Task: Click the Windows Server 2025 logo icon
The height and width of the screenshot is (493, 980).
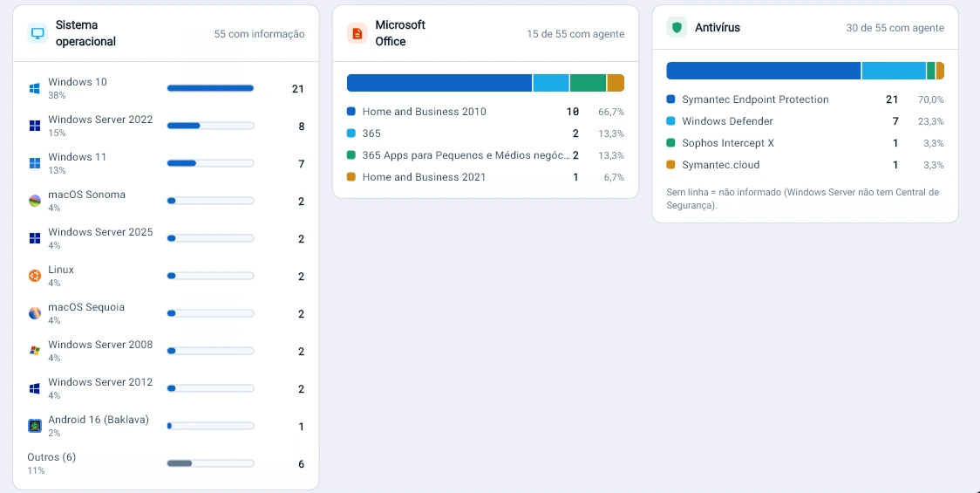Action: click(x=35, y=238)
